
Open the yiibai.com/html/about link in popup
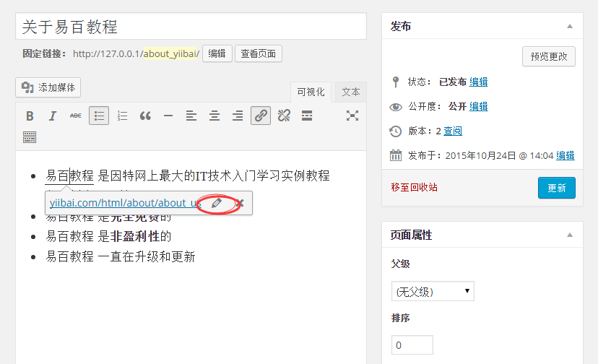126,203
